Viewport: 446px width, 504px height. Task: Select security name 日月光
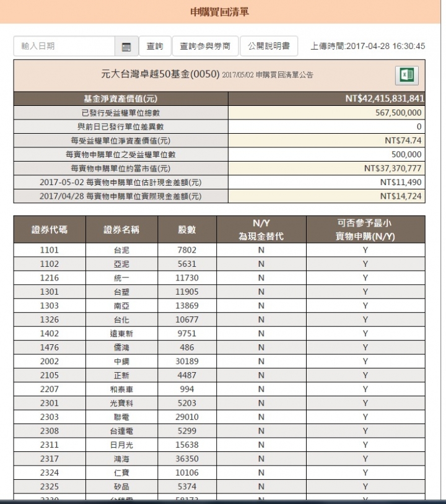(121, 445)
